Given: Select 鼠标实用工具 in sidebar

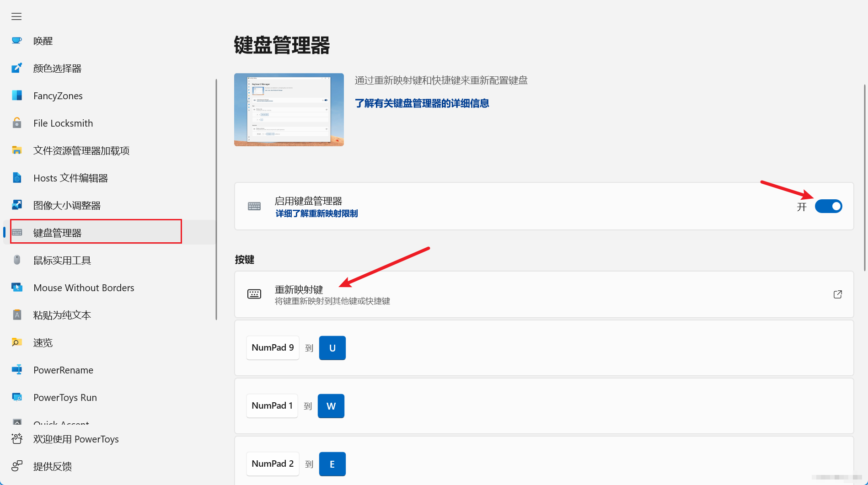Looking at the screenshot, I should point(62,260).
